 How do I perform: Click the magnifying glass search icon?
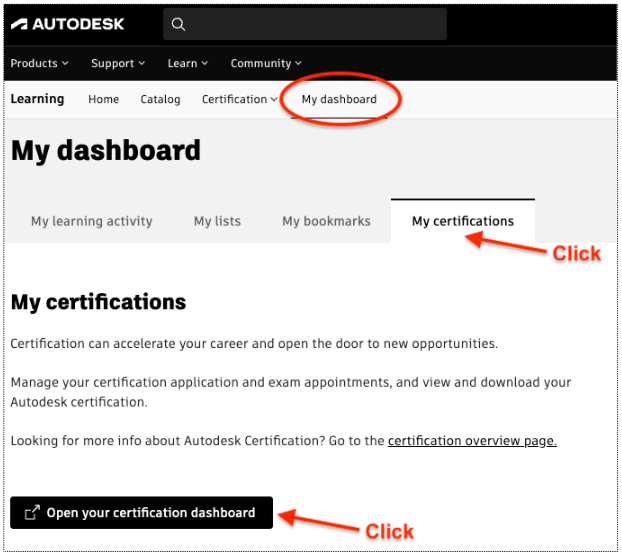(x=178, y=24)
